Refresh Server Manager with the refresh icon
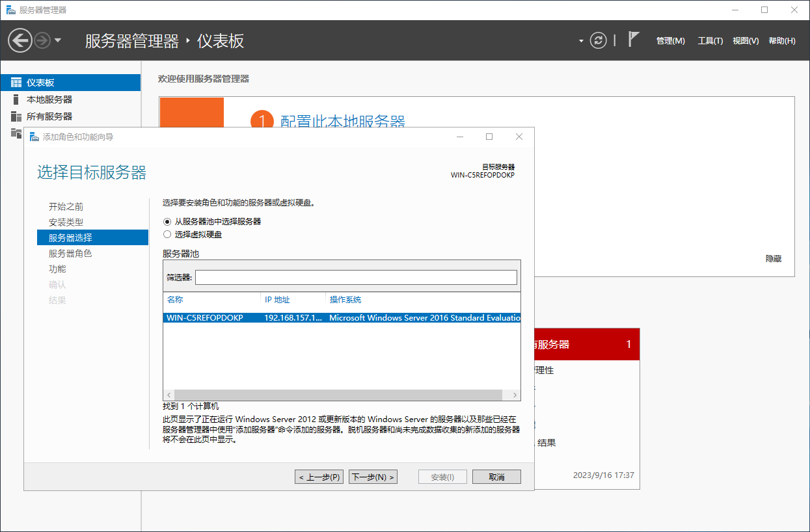 click(598, 40)
